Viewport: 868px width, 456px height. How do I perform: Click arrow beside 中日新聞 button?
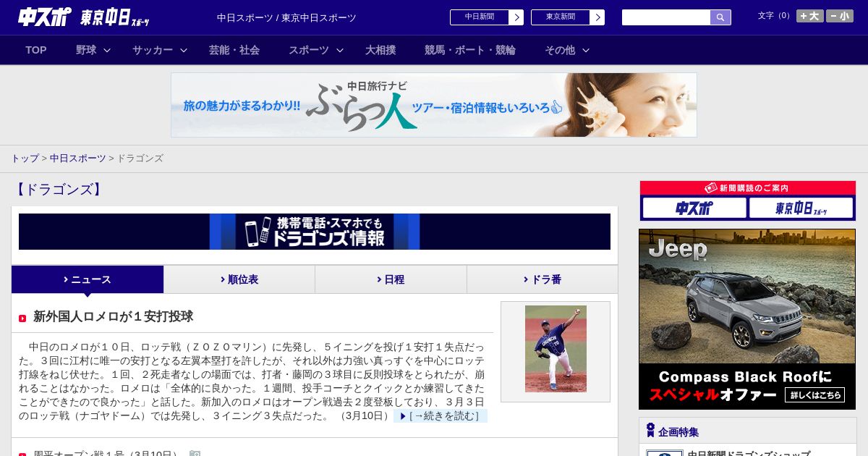[x=516, y=17]
